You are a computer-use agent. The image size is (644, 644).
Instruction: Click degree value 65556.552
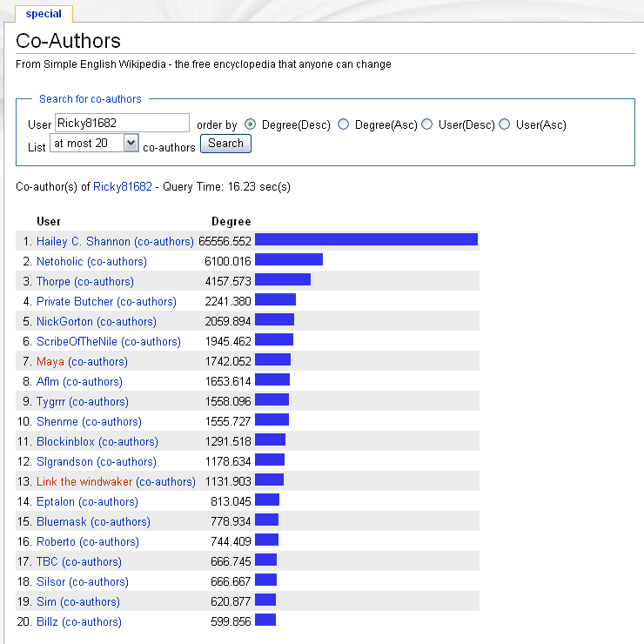225,241
